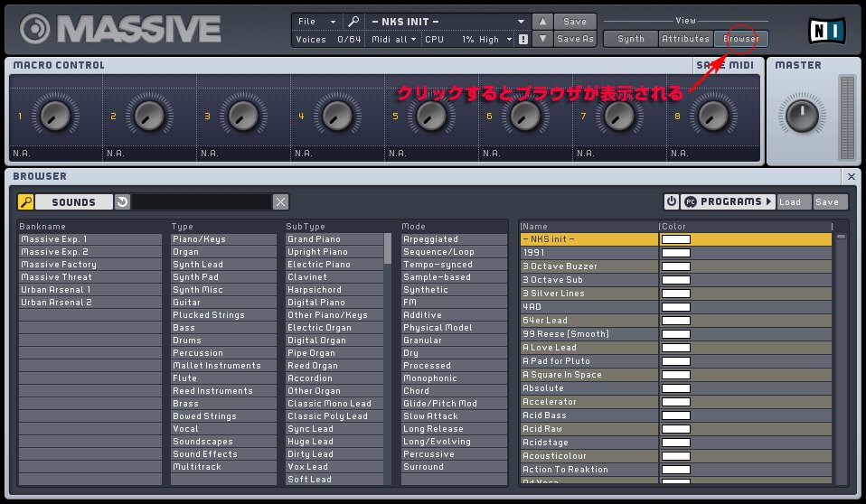Select Action To Reaktion preset

coord(589,470)
